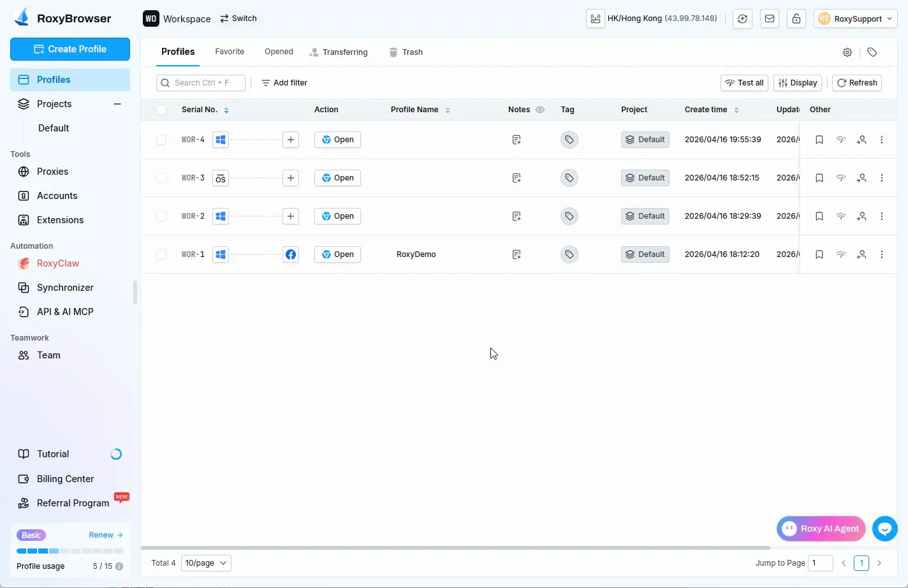Image resolution: width=908 pixels, height=588 pixels.
Task: Click the Test all button
Action: point(745,83)
